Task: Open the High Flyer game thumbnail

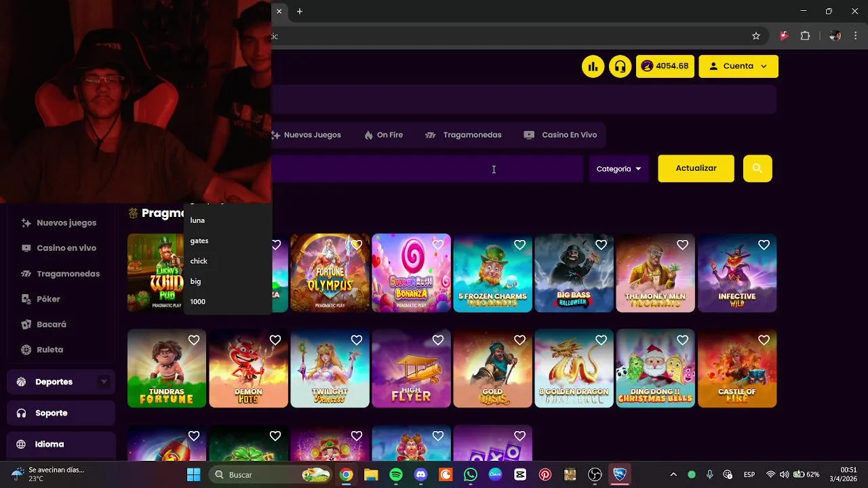Action: pyautogui.click(x=411, y=368)
